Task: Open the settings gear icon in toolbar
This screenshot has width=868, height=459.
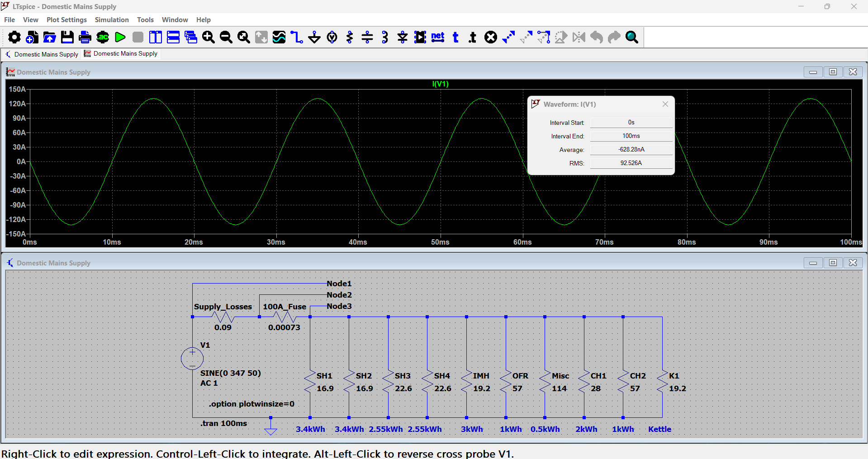Action: 14,37
